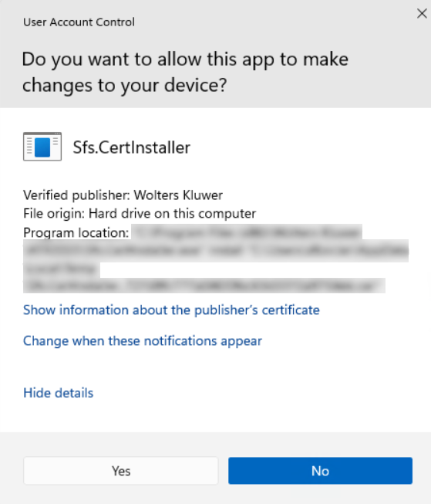Close the User Account Control dialog

click(x=422, y=13)
